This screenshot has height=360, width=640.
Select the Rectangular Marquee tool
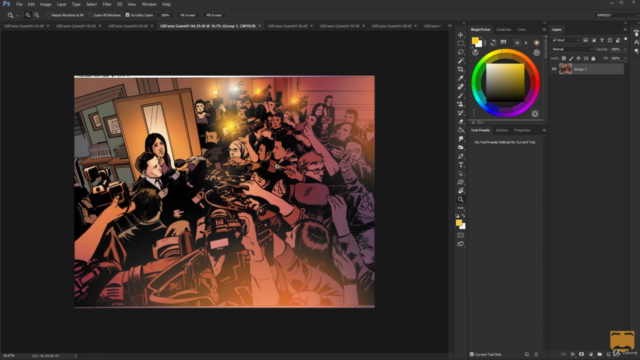460,43
